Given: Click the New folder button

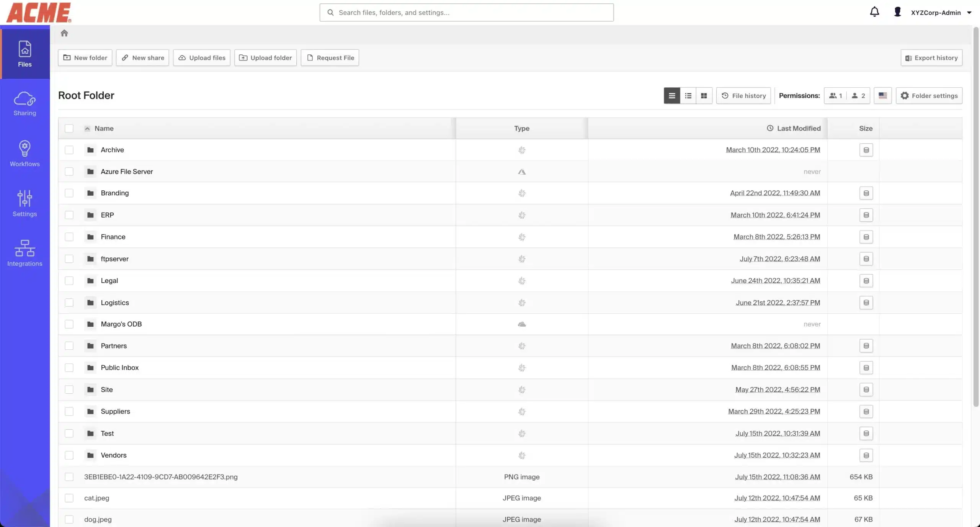Looking at the screenshot, I should coord(85,57).
